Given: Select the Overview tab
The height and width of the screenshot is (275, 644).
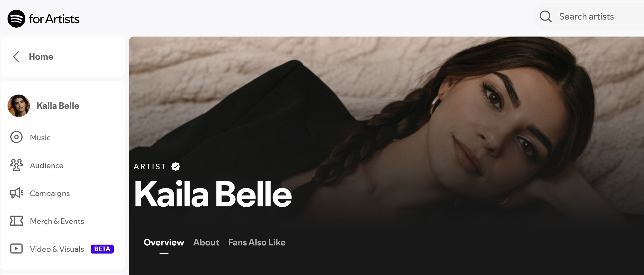Looking at the screenshot, I should (164, 242).
